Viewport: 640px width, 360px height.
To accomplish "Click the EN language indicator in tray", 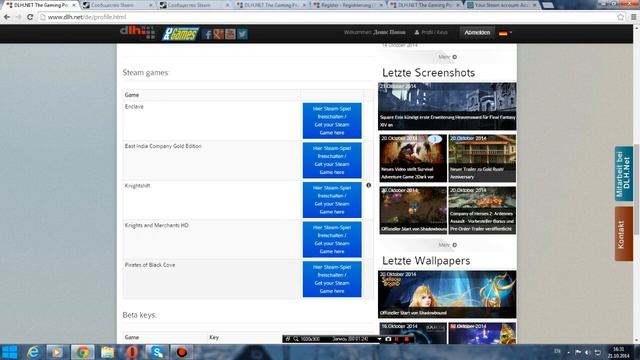I will tap(557, 351).
